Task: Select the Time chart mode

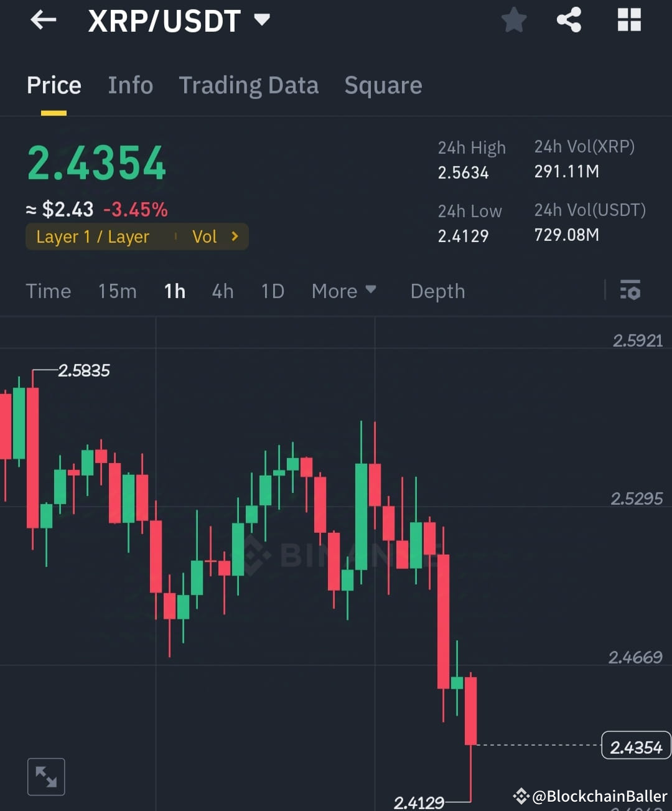Action: (x=49, y=291)
